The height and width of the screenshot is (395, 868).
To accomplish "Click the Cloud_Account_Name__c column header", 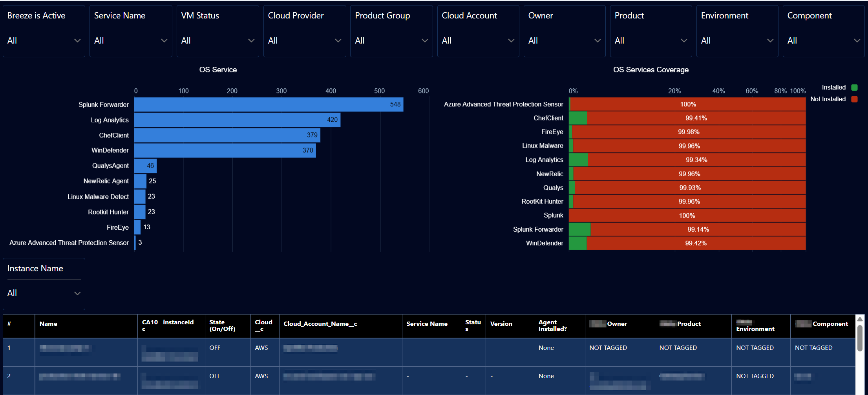I will (340, 326).
